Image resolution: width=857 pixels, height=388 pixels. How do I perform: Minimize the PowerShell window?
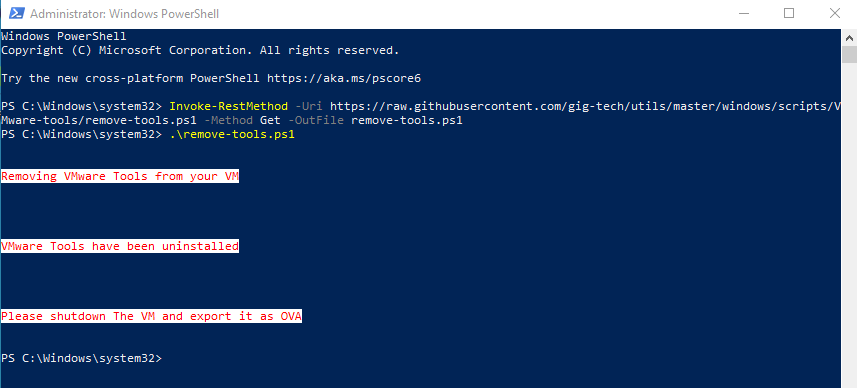743,14
